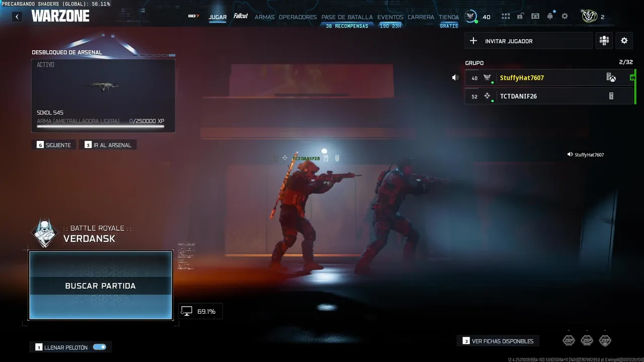
Task: Click the PC platform icon for TCTDANIF26
Action: click(611, 96)
